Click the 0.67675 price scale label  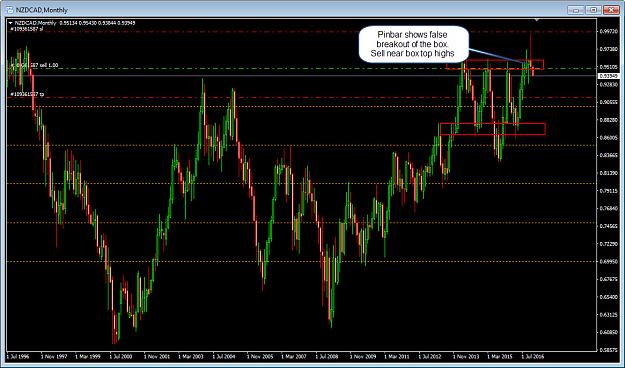(608, 279)
